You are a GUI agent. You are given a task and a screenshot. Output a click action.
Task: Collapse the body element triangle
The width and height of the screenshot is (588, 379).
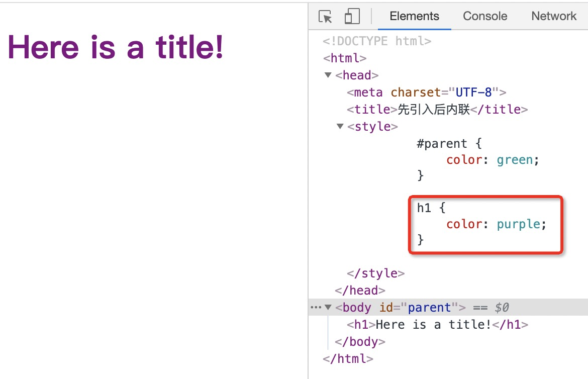328,307
